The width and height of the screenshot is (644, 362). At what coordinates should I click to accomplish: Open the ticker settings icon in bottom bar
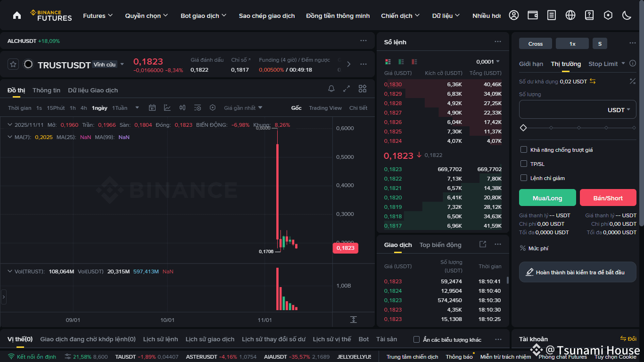click(68, 357)
